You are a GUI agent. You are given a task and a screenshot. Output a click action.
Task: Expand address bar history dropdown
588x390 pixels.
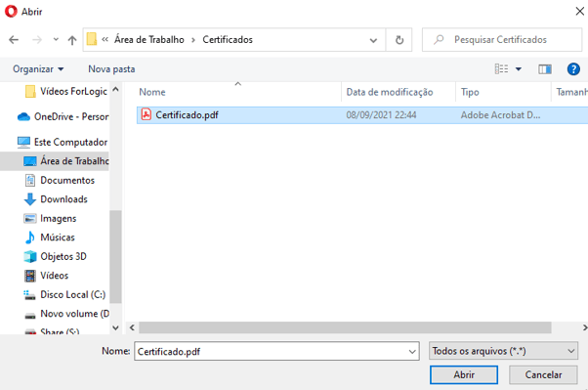point(373,40)
